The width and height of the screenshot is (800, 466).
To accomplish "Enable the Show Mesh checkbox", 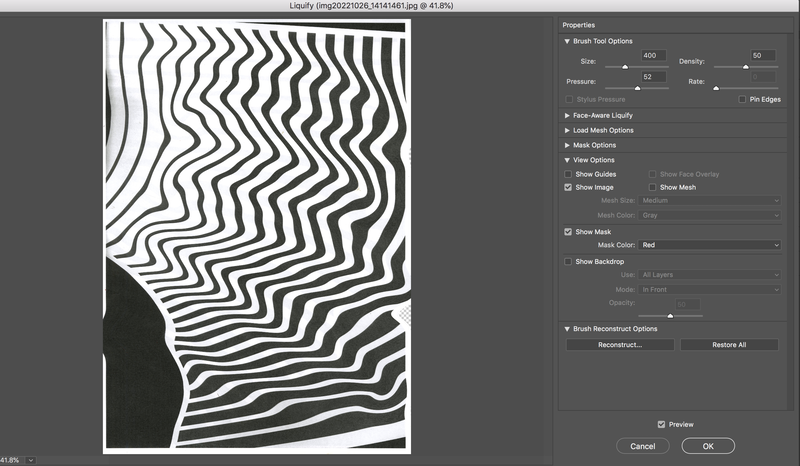I will point(652,187).
